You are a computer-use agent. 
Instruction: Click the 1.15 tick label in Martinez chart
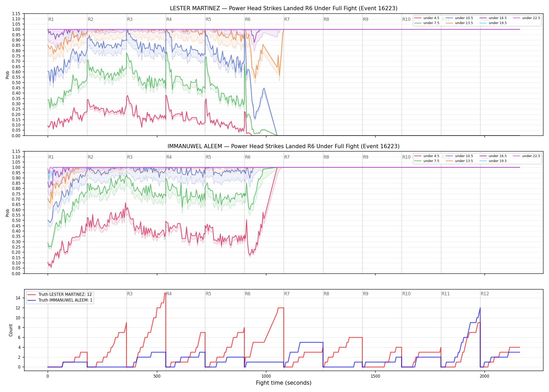pyautogui.click(x=16, y=14)
